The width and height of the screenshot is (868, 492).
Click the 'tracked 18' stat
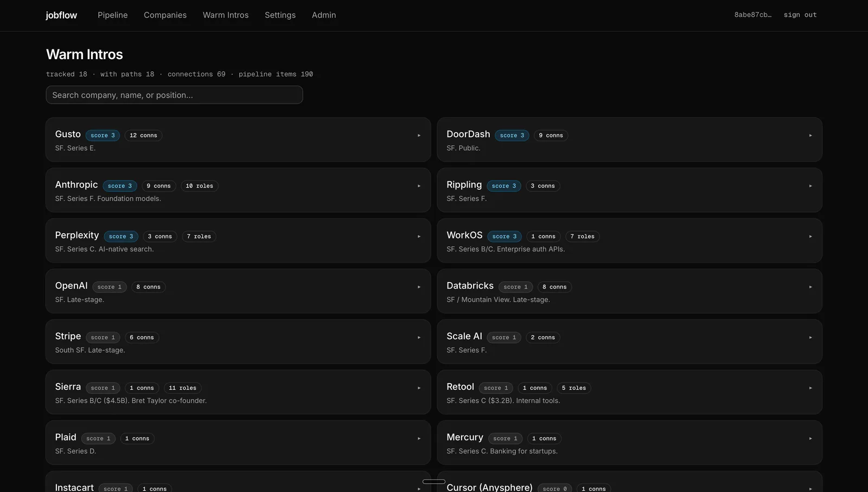click(67, 74)
